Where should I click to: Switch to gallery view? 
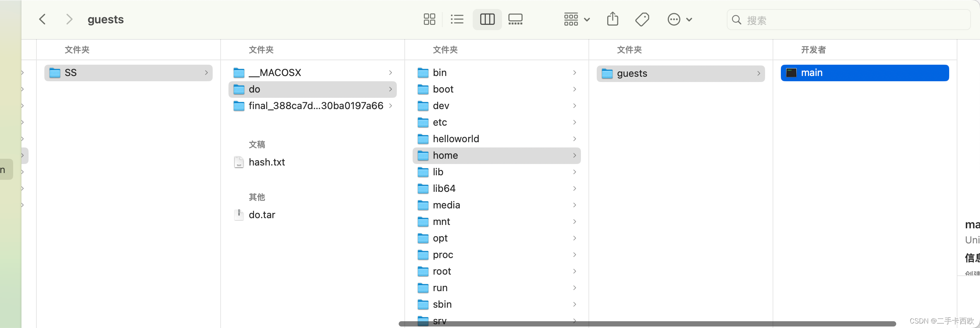(516, 19)
